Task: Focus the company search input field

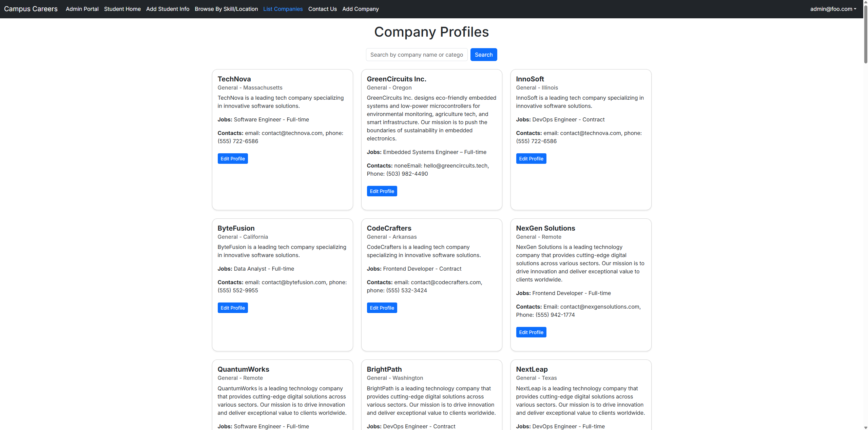Action: [x=417, y=55]
